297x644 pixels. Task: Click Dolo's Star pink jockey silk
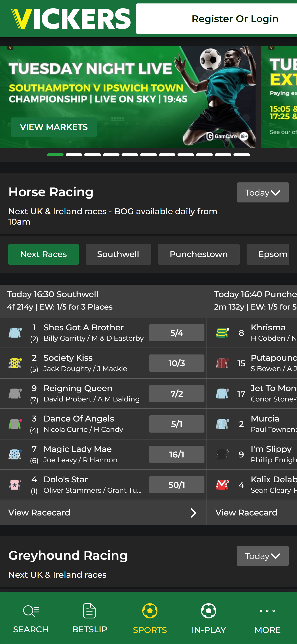[x=15, y=485]
